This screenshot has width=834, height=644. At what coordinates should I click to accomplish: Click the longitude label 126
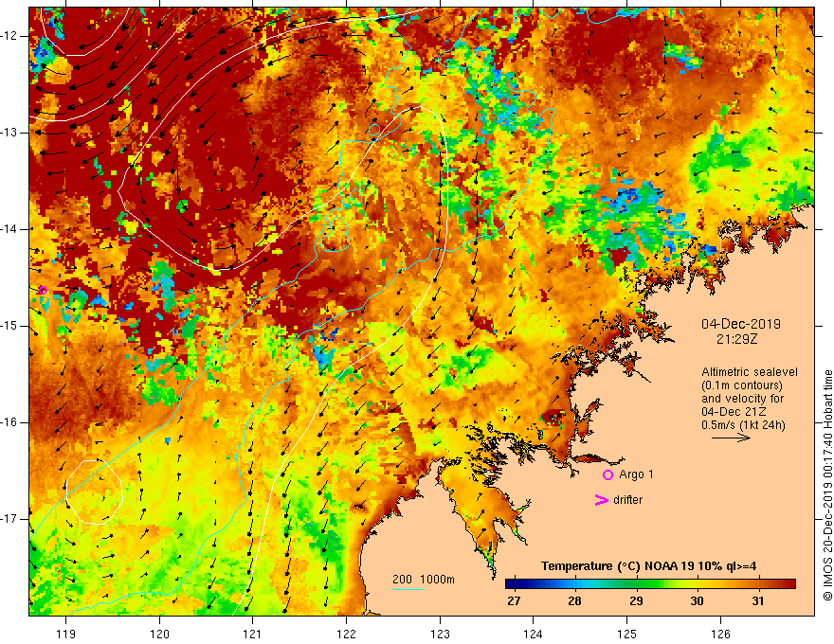click(720, 634)
